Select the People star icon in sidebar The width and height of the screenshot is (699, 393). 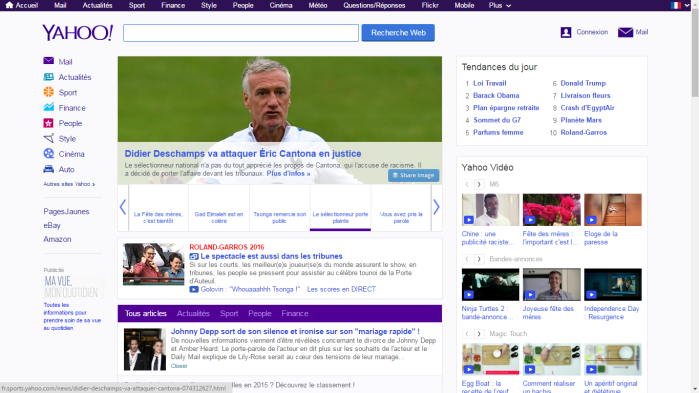tap(49, 123)
